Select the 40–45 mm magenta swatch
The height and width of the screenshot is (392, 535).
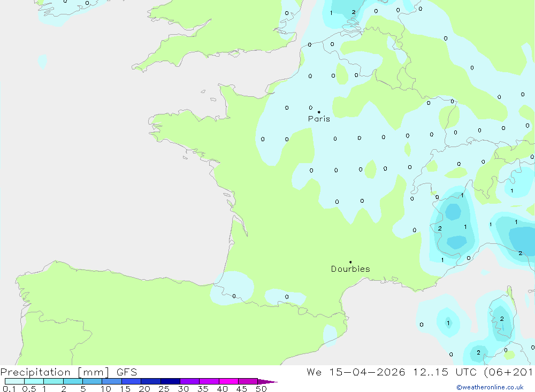click(x=228, y=381)
